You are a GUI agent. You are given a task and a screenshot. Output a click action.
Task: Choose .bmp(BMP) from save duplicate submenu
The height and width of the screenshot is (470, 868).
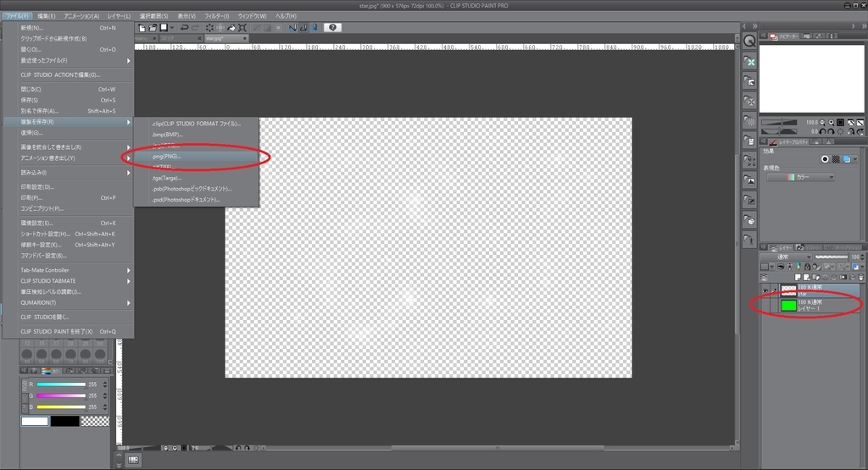click(197, 135)
